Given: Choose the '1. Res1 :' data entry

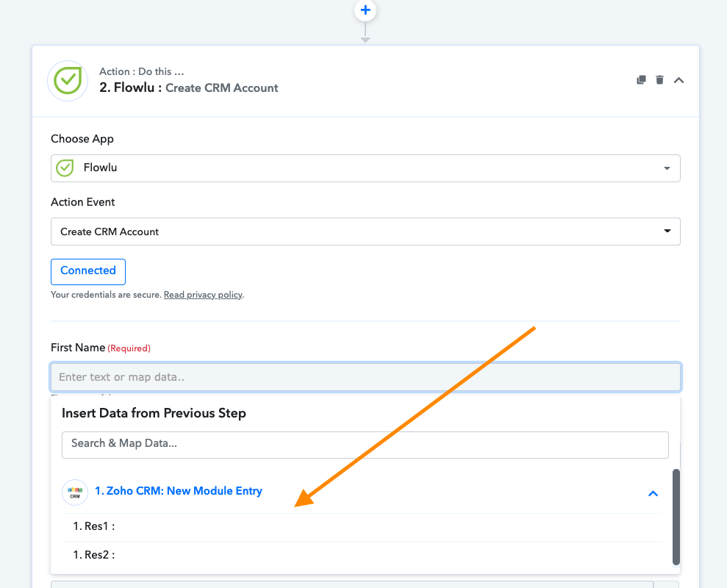Looking at the screenshot, I should [x=362, y=527].
